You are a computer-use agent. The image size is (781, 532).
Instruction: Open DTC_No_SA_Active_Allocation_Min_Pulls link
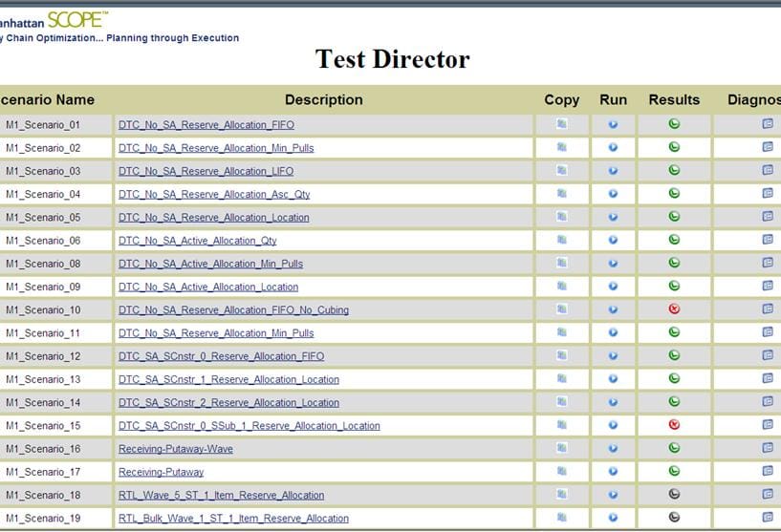pos(210,264)
